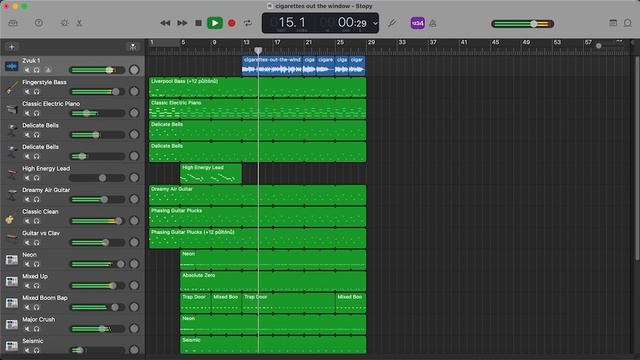The width and height of the screenshot is (640, 360).
Task: Enable input monitoring on Zvuk 1
Action: 47,70
